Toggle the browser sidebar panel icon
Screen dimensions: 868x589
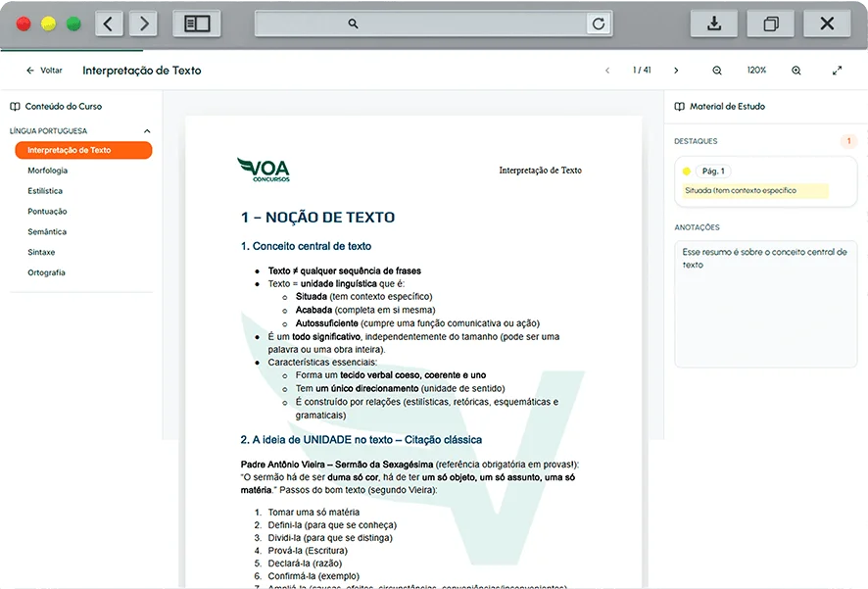coord(197,24)
